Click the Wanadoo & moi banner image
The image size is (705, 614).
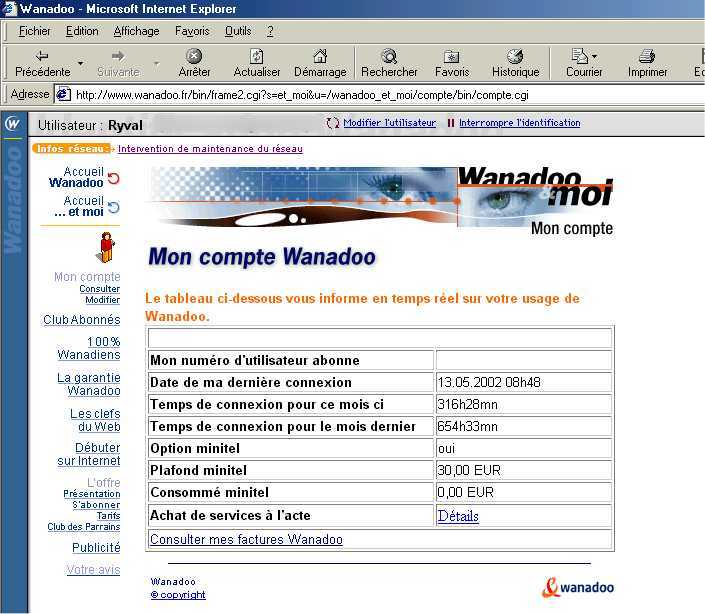click(x=381, y=201)
